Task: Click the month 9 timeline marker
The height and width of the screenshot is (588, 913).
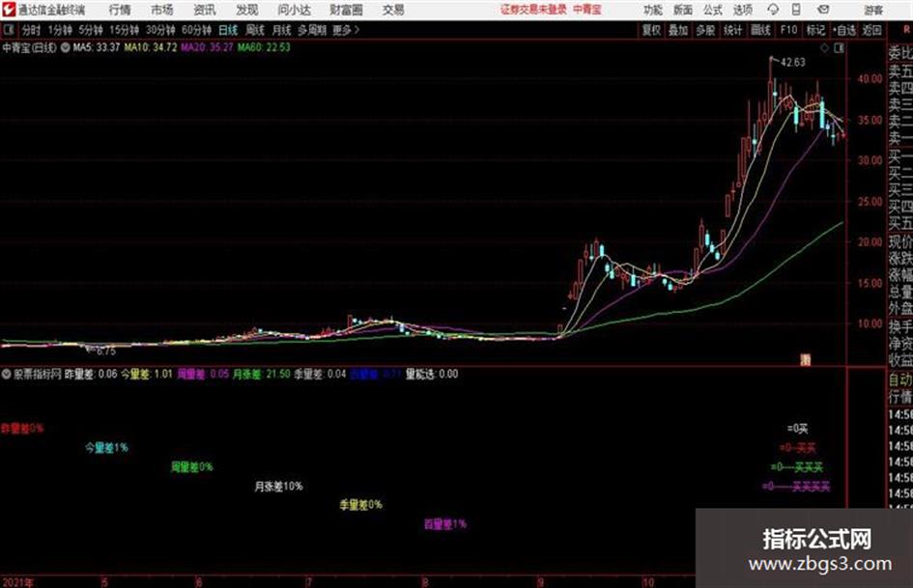Action: tap(540, 582)
